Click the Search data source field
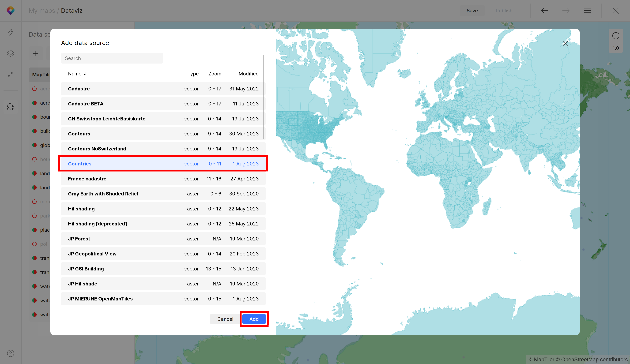630x364 pixels. click(112, 58)
